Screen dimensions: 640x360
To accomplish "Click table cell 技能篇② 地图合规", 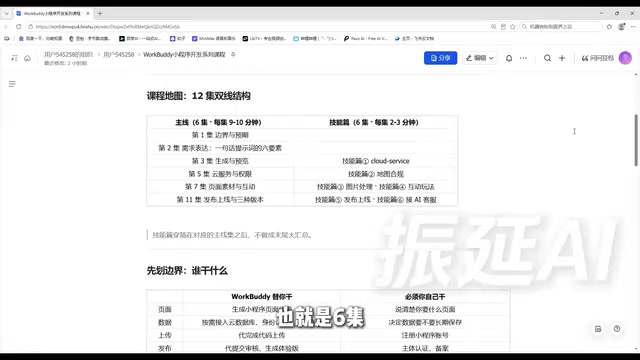I will (x=376, y=174).
